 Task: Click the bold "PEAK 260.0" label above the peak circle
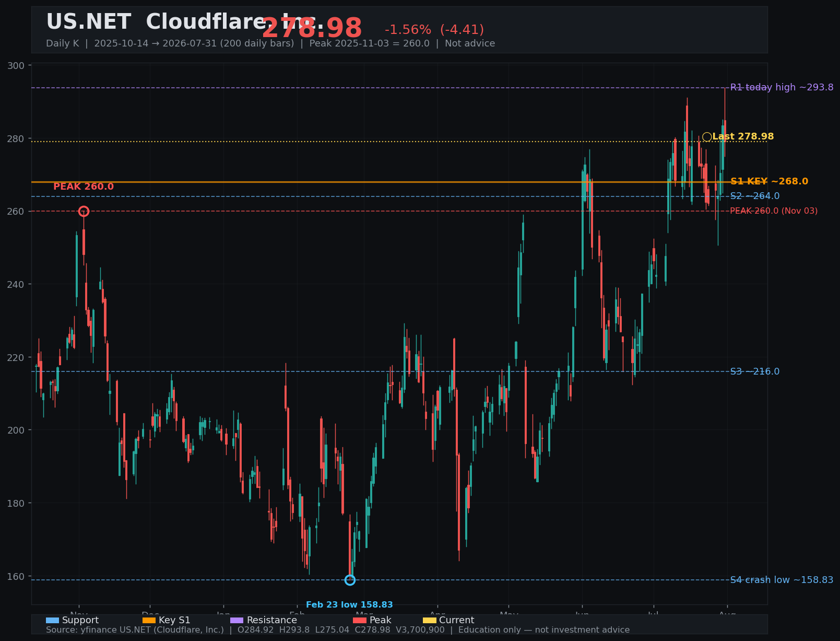84,187
